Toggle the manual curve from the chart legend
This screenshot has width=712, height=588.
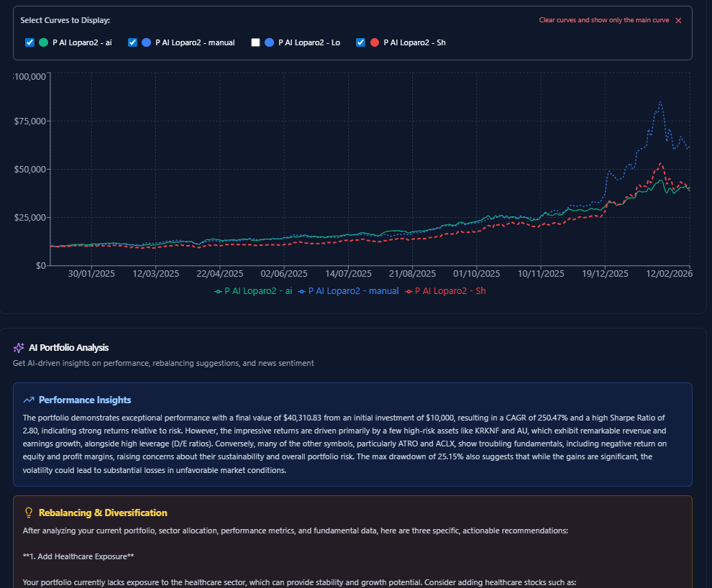(351, 290)
